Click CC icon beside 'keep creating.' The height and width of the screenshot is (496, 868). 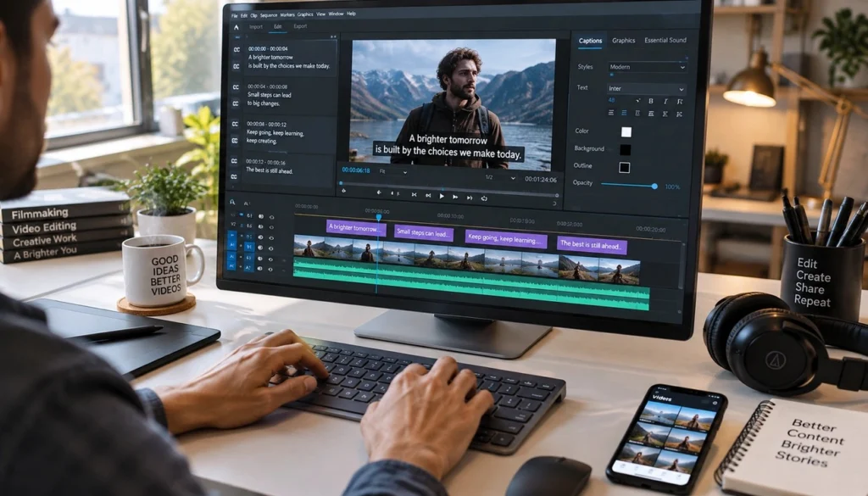(235, 141)
